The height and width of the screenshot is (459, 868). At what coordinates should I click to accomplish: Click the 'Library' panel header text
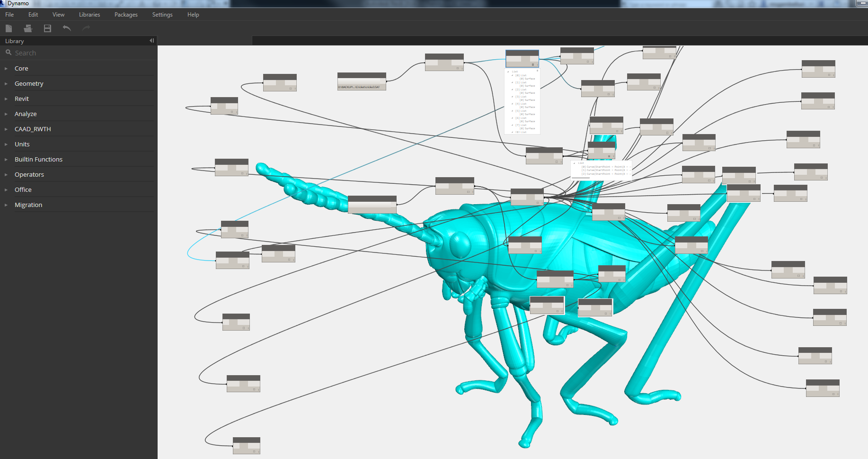14,41
